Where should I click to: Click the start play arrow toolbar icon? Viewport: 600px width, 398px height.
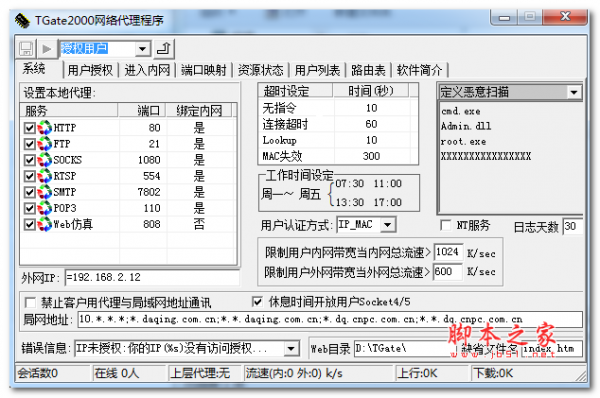click(47, 49)
